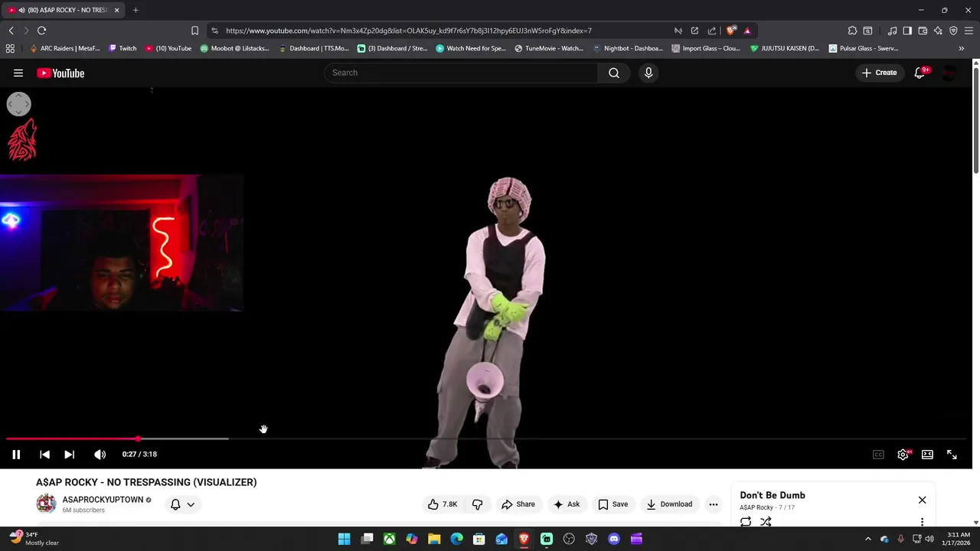Close the Don't Be Dumb playlist panel
The width and height of the screenshot is (980, 551).
click(922, 500)
